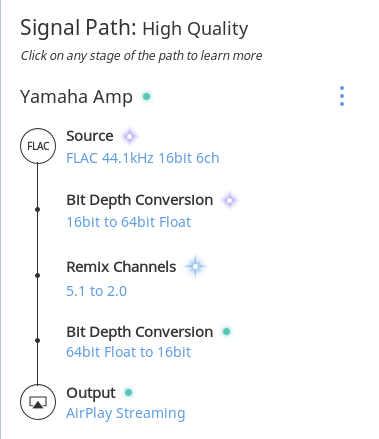
Task: Click purple star beside first Bit Depth Conversion
Action: pyautogui.click(x=229, y=200)
